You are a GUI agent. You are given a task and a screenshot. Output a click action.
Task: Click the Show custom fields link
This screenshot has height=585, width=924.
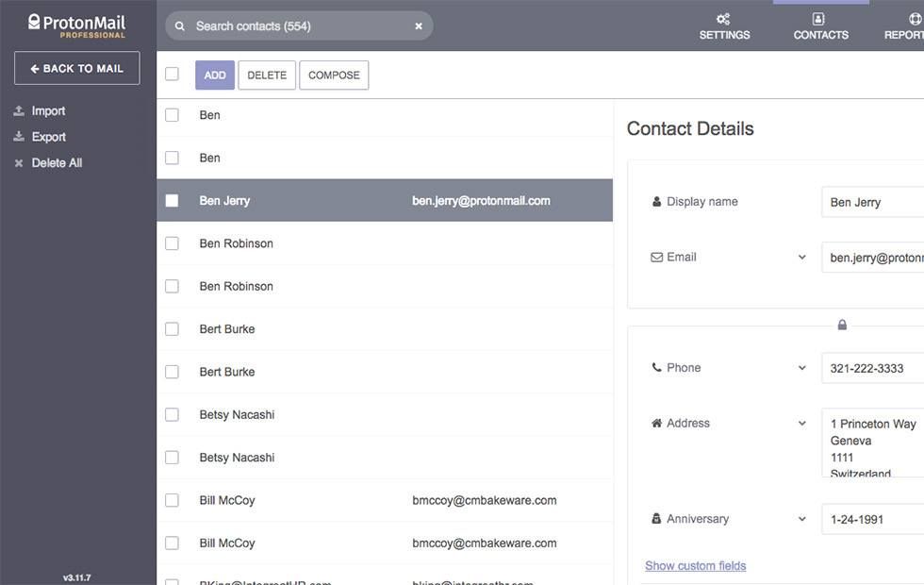click(695, 566)
